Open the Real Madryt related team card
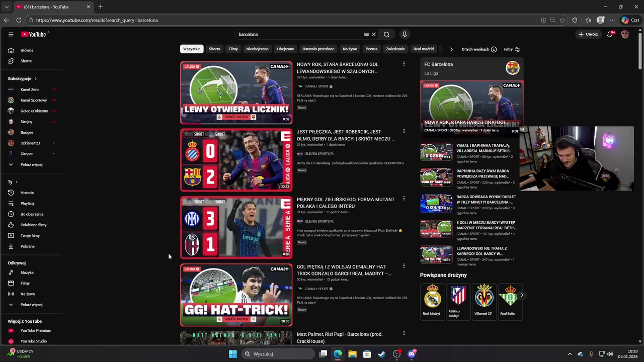Image resolution: width=644 pixels, height=362 pixels. pos(432,302)
